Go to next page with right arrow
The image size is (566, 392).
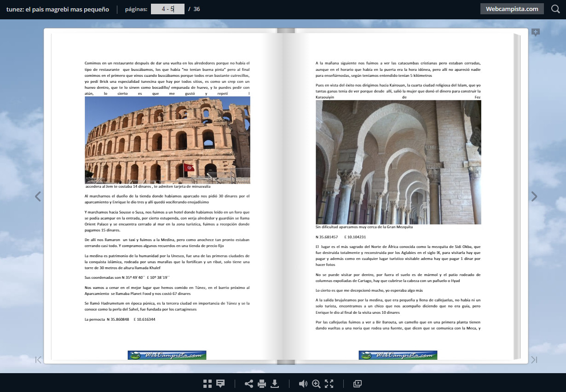pos(534,196)
